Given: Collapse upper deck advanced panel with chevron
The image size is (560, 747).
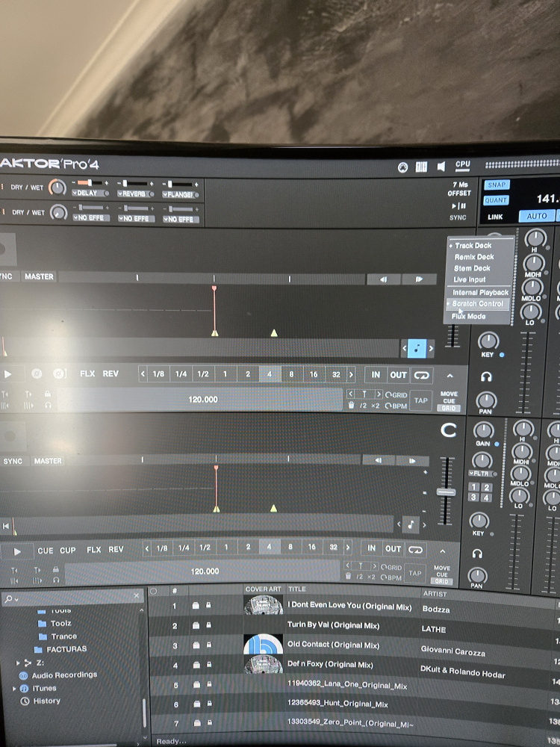Looking at the screenshot, I should [449, 376].
